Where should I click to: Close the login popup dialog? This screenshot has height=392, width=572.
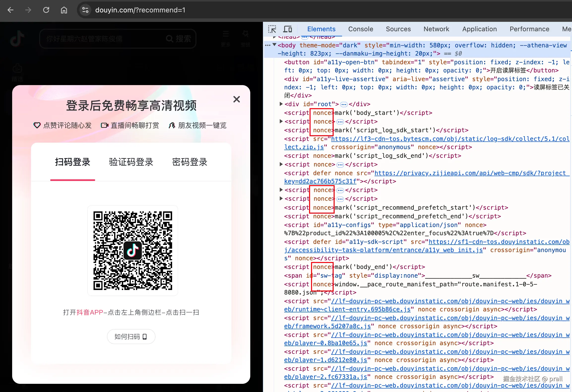tap(236, 99)
